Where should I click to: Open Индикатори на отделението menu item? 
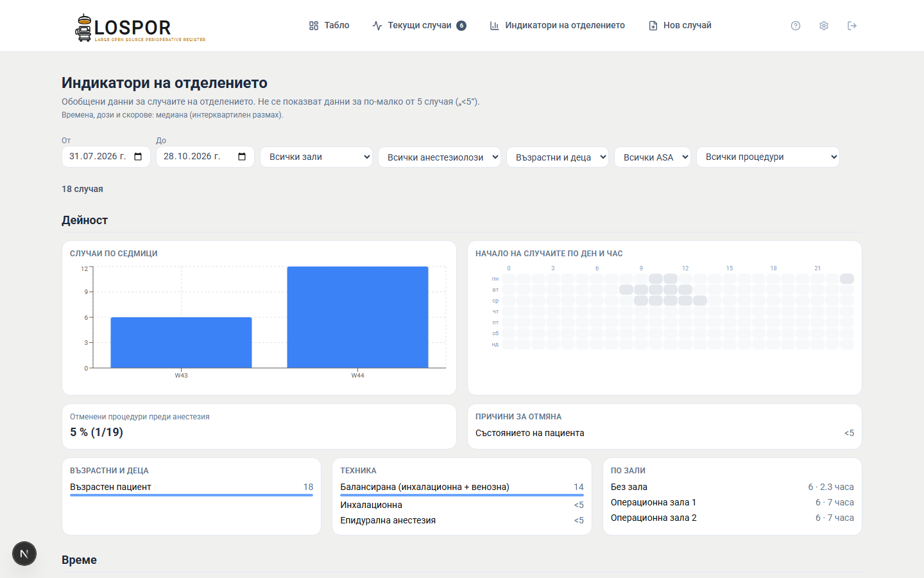click(x=557, y=26)
